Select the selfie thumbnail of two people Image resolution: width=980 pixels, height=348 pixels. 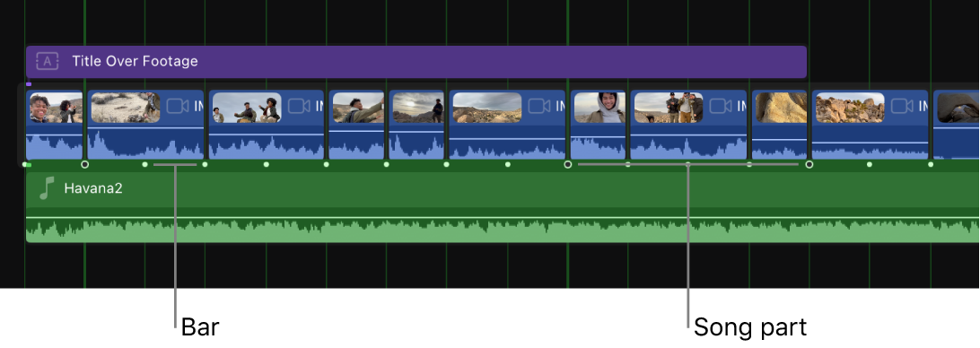57,108
